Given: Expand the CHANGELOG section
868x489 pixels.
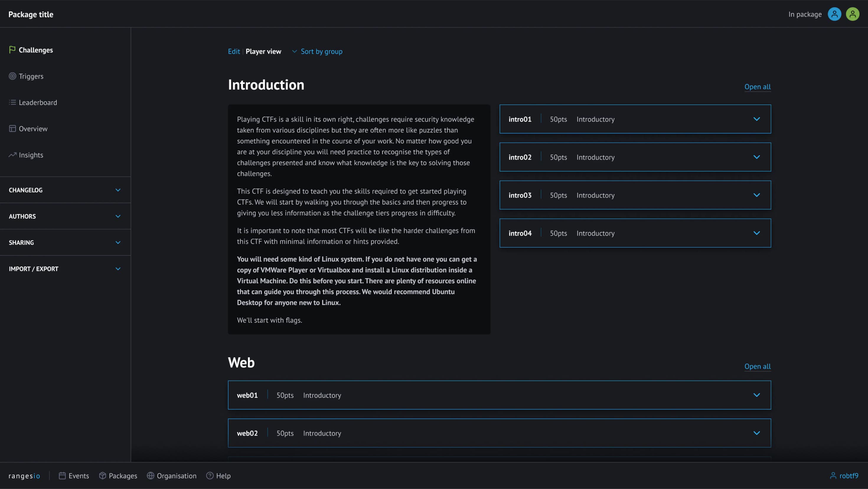Looking at the screenshot, I should [x=118, y=190].
